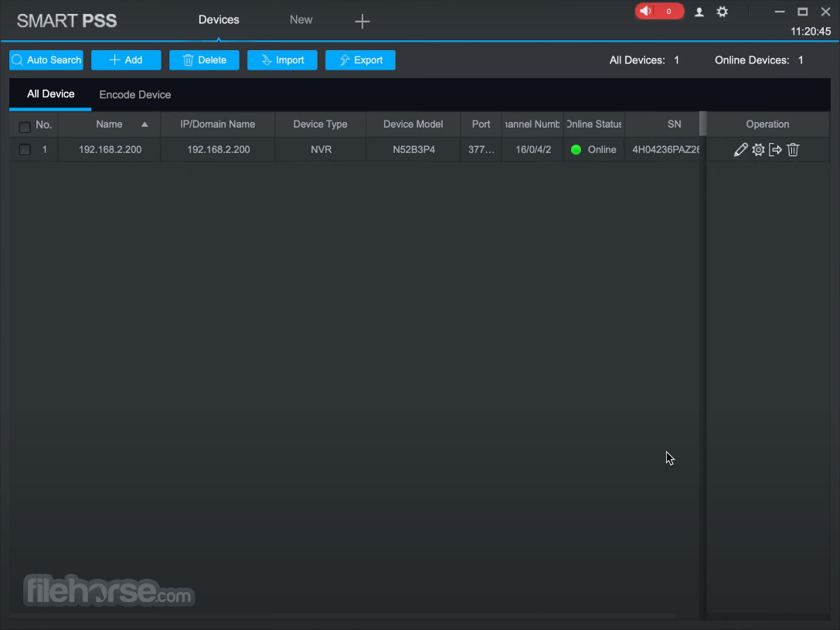Maximize the Smart PSS window
Viewport: 840px width, 630px height.
[802, 12]
